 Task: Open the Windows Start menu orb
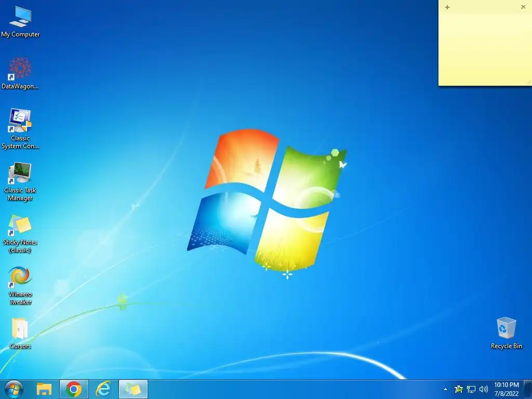[14, 389]
